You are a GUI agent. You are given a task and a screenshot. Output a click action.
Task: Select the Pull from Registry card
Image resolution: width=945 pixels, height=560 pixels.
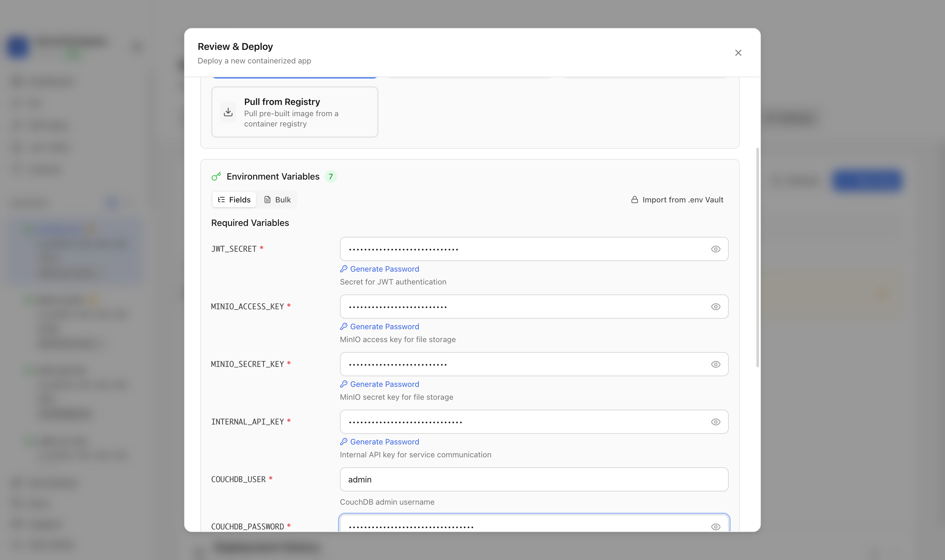tap(295, 112)
